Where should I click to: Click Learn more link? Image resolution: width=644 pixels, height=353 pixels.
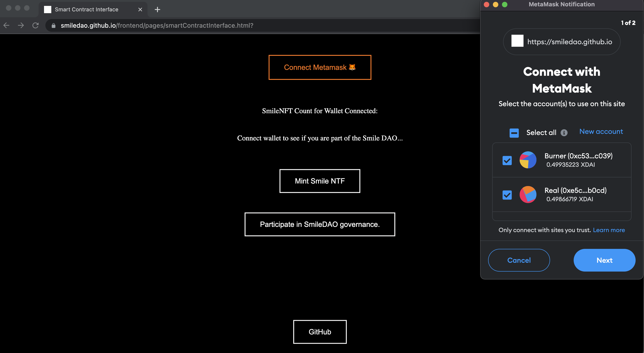coord(609,230)
